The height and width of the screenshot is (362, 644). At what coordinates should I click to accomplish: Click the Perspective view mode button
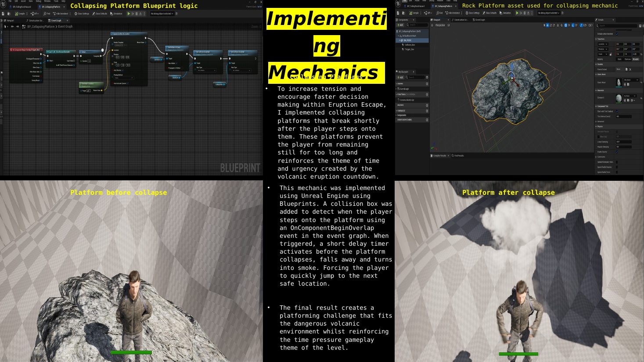click(x=440, y=25)
